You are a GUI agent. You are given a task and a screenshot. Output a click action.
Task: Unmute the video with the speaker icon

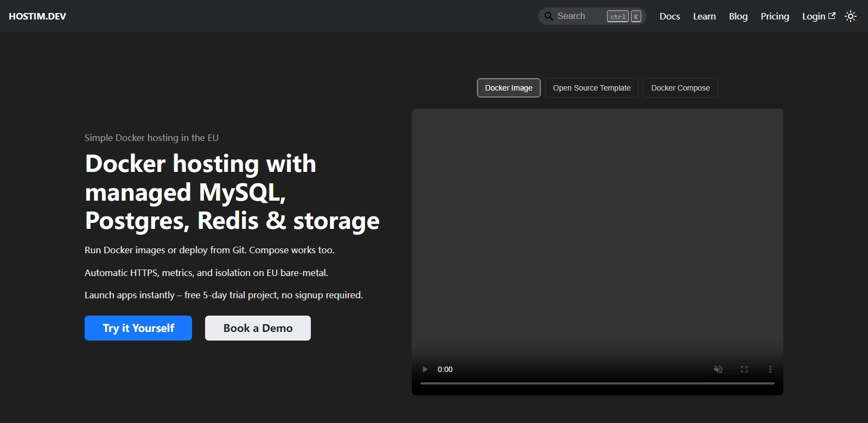coord(718,369)
